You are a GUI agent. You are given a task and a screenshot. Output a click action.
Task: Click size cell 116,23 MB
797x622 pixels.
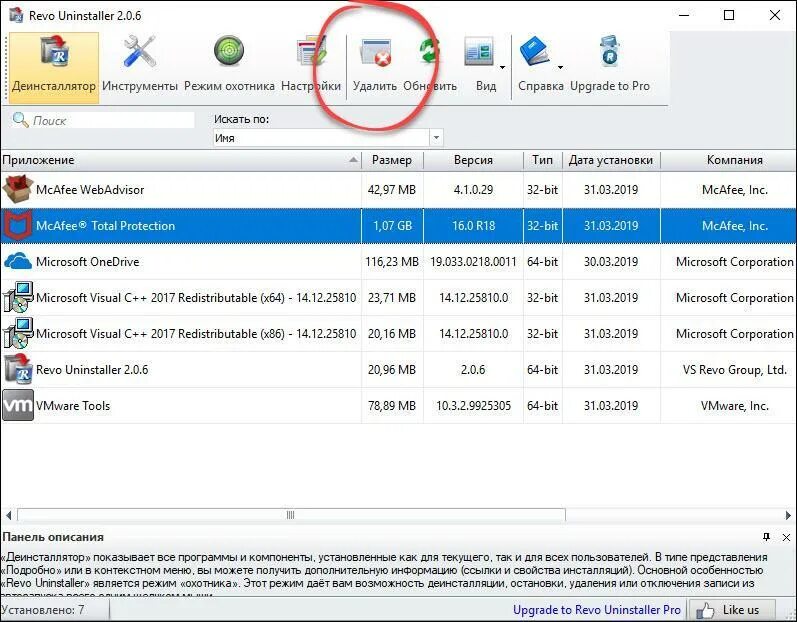coord(392,262)
